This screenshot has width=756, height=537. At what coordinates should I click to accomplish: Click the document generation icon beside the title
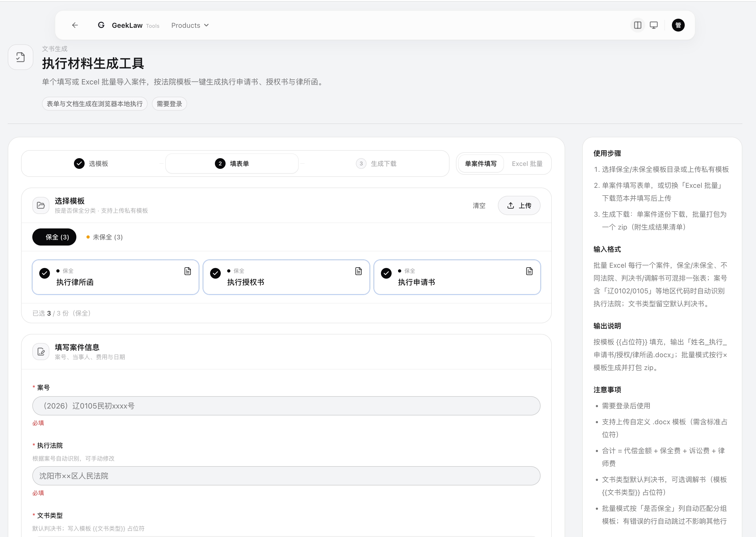[x=21, y=57]
